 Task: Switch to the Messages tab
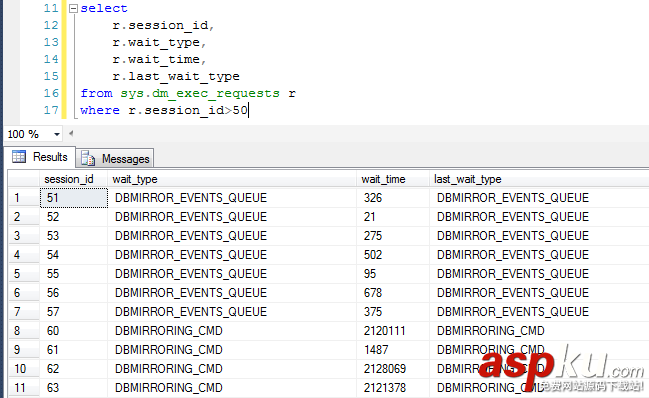pyautogui.click(x=115, y=159)
